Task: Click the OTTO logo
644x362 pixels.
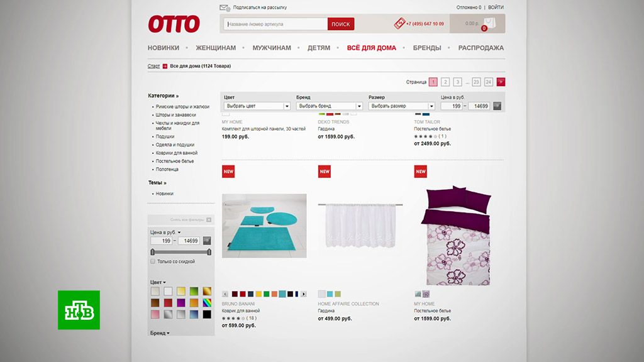Action: 174,24
